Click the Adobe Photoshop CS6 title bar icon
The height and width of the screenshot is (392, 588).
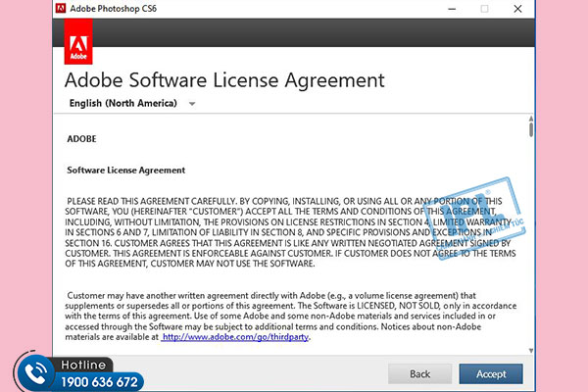pos(61,8)
